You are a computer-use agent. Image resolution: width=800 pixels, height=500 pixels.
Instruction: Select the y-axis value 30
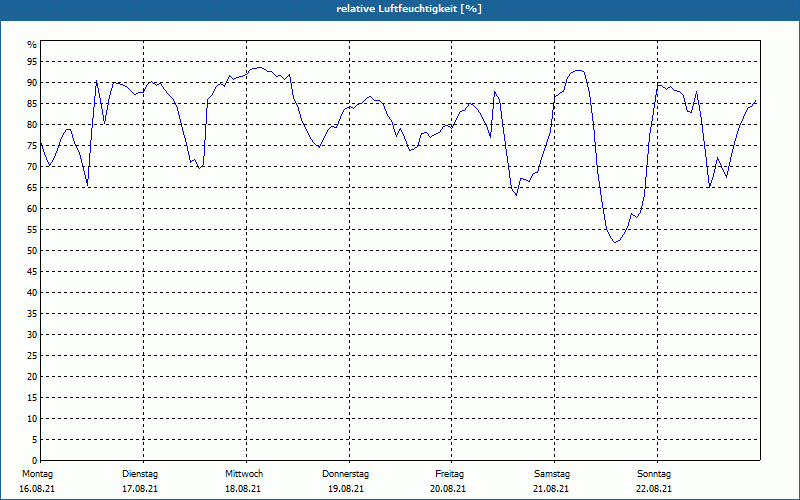[x=32, y=335]
